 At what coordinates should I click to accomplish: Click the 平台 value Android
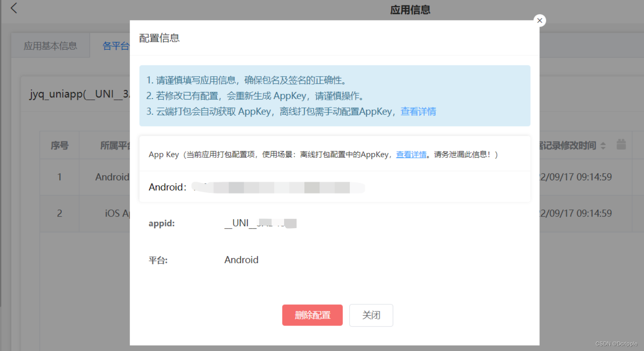242,260
